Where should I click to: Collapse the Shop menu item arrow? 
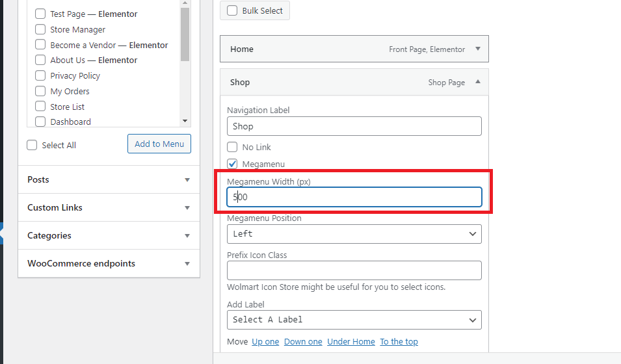[478, 82]
